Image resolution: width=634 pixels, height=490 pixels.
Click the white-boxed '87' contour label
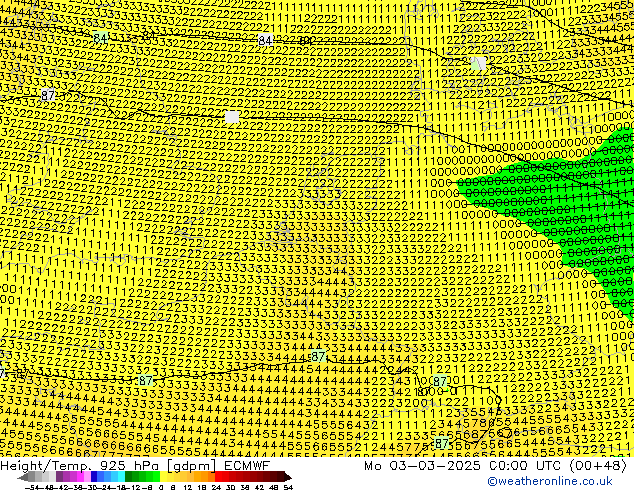point(48,95)
